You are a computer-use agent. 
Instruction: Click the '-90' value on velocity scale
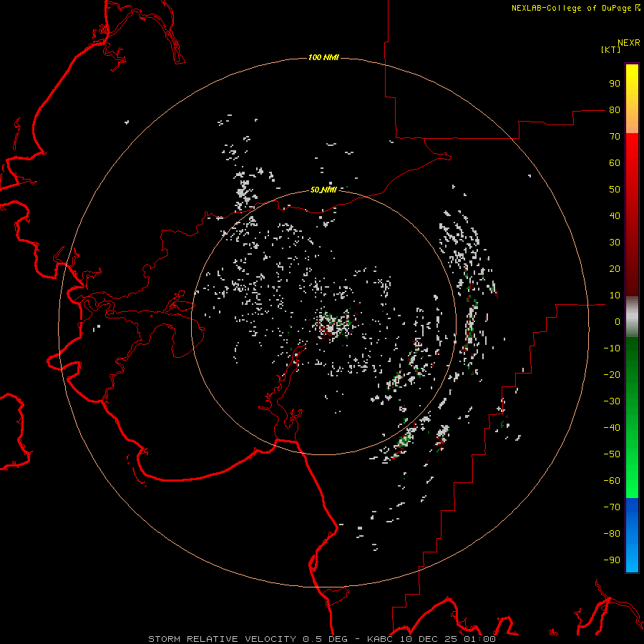coord(612,560)
